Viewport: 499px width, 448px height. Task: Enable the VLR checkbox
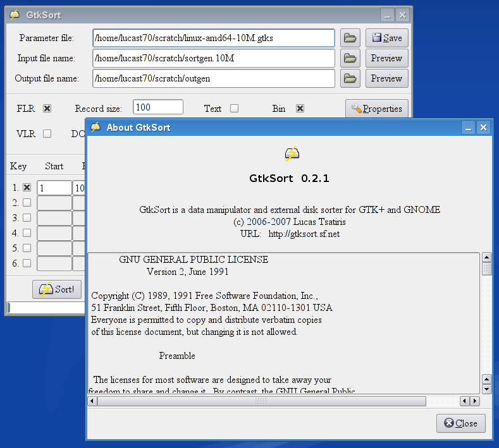47,133
